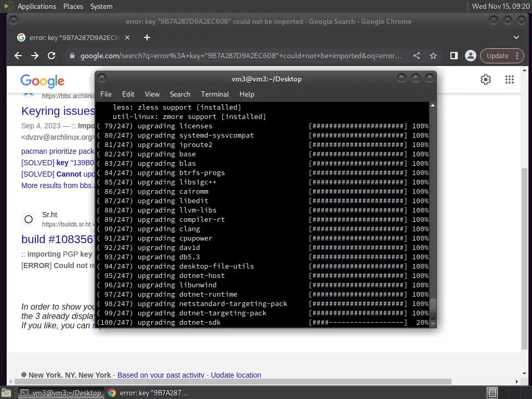Click the lock icon in the address bar
The width and height of the screenshot is (532, 399).
pyautogui.click(x=72, y=56)
